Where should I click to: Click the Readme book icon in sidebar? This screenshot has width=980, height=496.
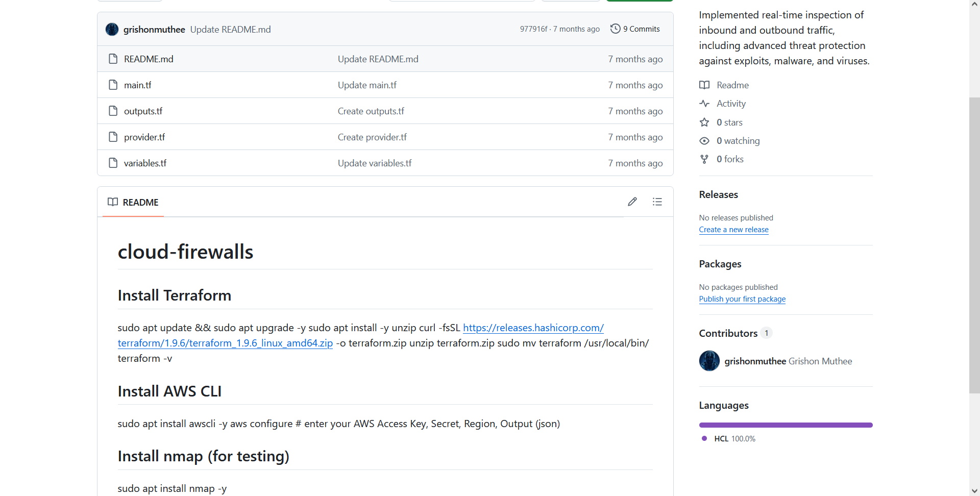tap(704, 85)
